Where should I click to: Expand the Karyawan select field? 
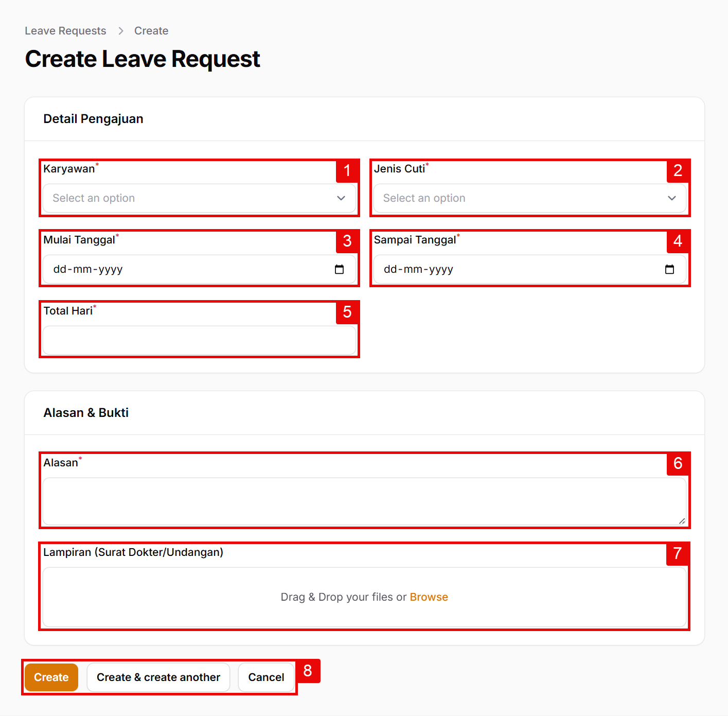pyautogui.click(x=190, y=198)
